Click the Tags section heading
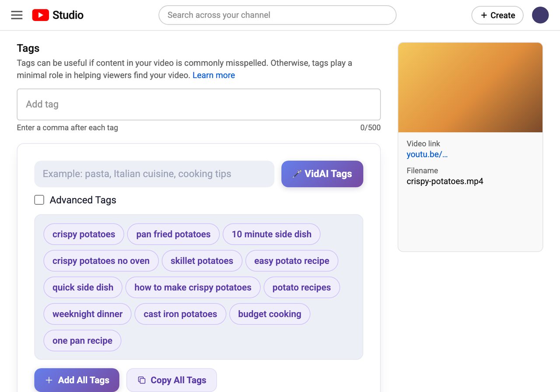The height and width of the screenshot is (392, 560). (x=28, y=48)
